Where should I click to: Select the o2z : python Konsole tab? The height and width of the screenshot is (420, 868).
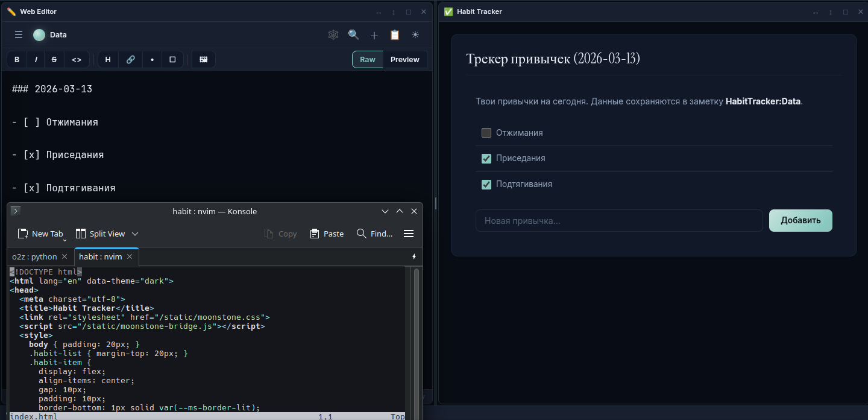point(34,256)
